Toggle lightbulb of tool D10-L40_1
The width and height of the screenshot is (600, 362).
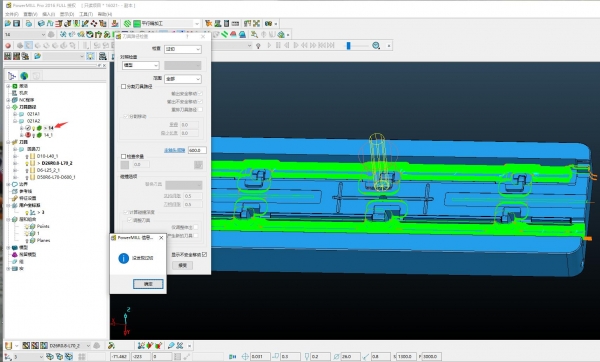[x=27, y=156]
